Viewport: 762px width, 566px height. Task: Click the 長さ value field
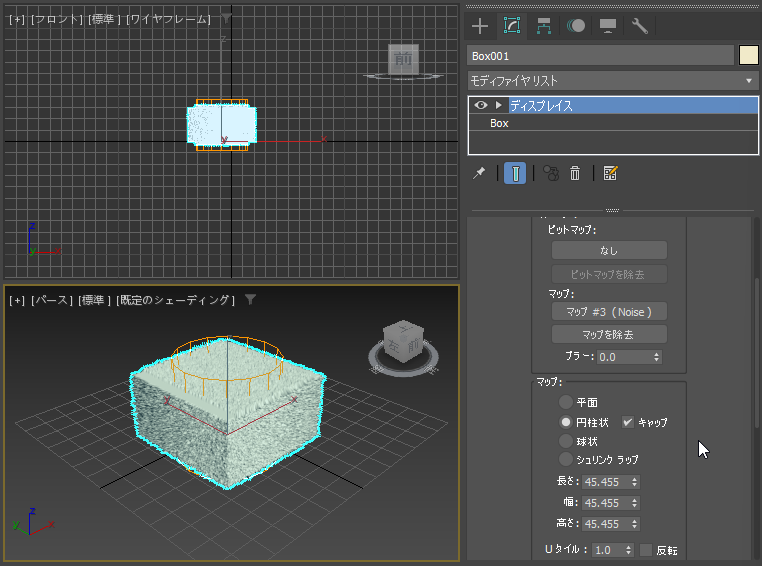[x=606, y=482]
